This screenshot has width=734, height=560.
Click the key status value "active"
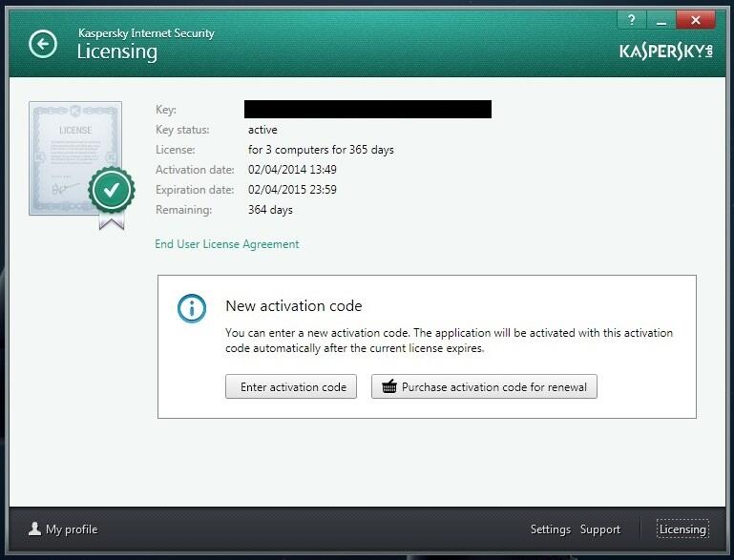coord(262,130)
